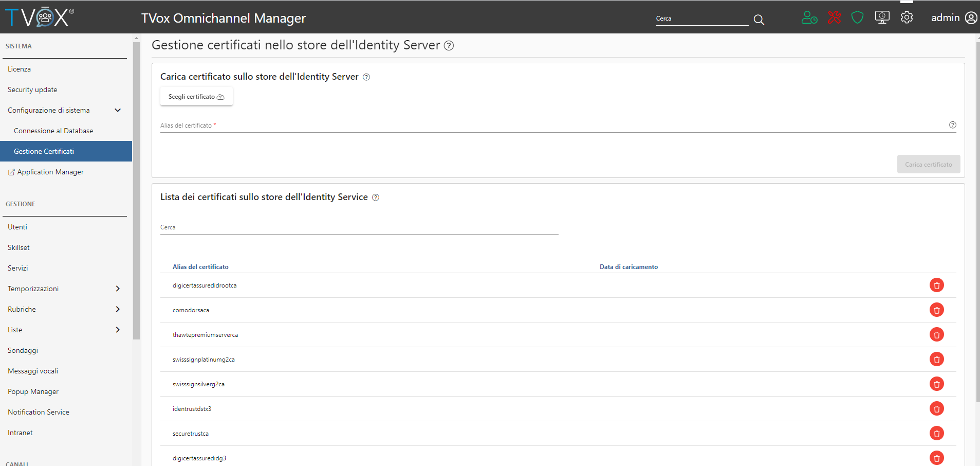Delete the digicertassuredidrootca certificate
Screen dimensions: 980x466
coord(936,285)
